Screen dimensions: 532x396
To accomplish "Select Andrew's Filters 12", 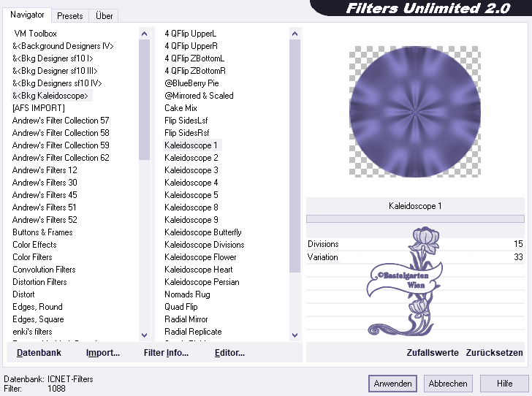I will pyautogui.click(x=45, y=170).
